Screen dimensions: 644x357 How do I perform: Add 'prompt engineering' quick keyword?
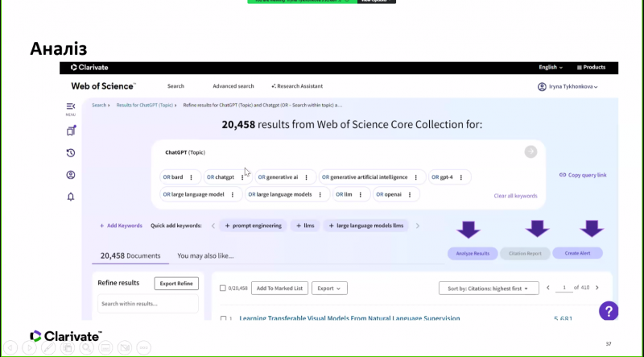click(x=253, y=226)
